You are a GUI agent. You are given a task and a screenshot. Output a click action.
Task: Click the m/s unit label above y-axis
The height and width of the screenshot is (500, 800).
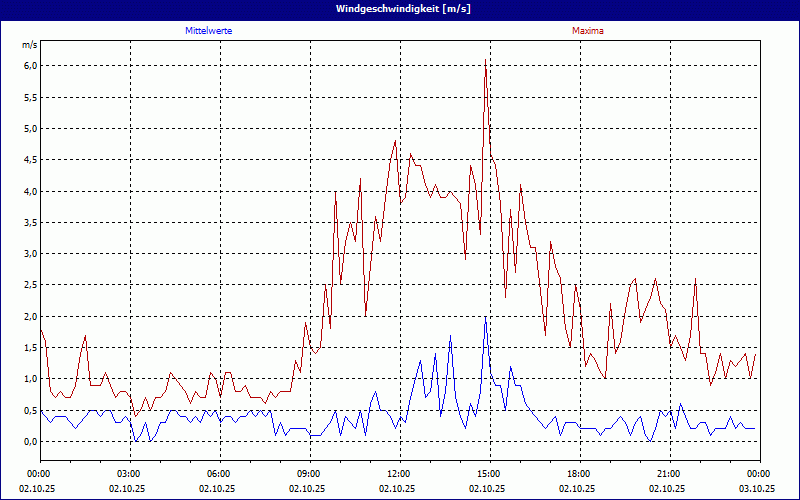(29, 45)
